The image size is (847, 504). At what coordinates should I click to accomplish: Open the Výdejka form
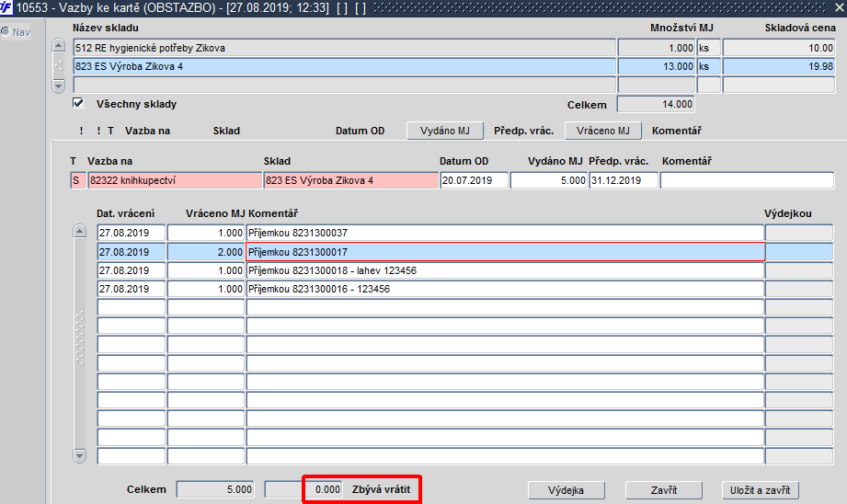tap(567, 490)
